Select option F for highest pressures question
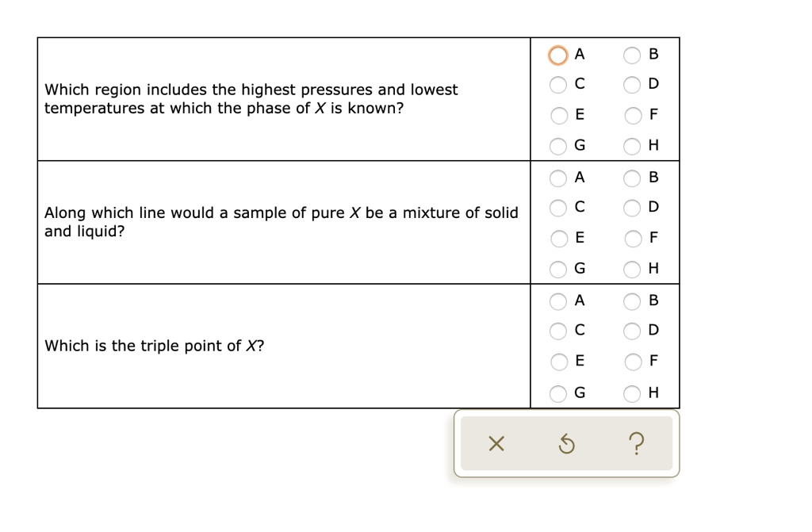 pos(632,116)
